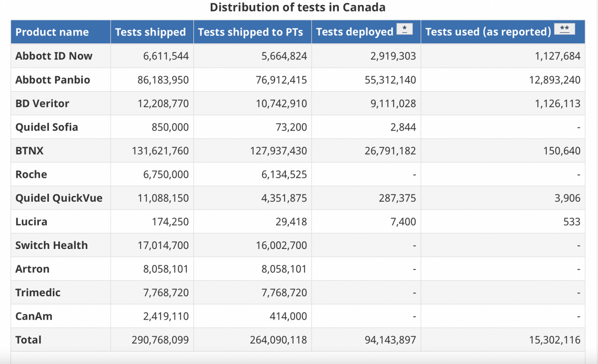Click the Tests shipped to PTs header
598x364 pixels.
point(250,32)
